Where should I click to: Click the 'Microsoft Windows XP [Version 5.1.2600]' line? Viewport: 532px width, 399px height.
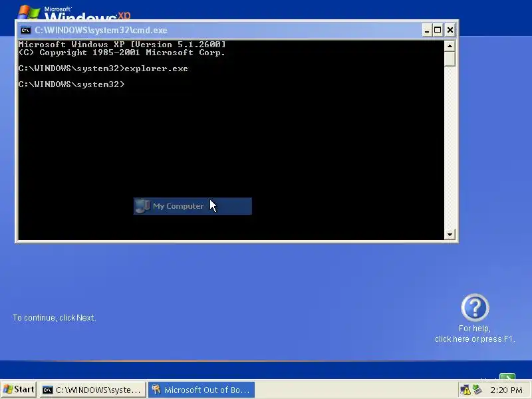pos(122,45)
